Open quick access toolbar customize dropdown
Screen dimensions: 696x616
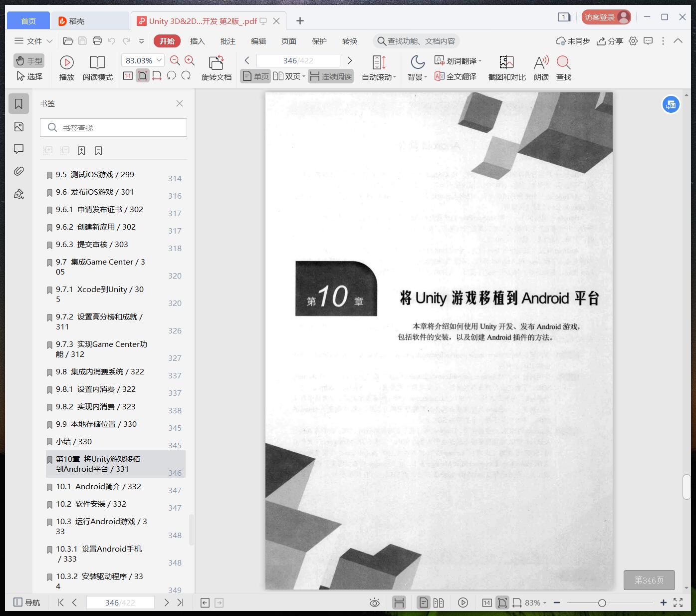coord(142,41)
